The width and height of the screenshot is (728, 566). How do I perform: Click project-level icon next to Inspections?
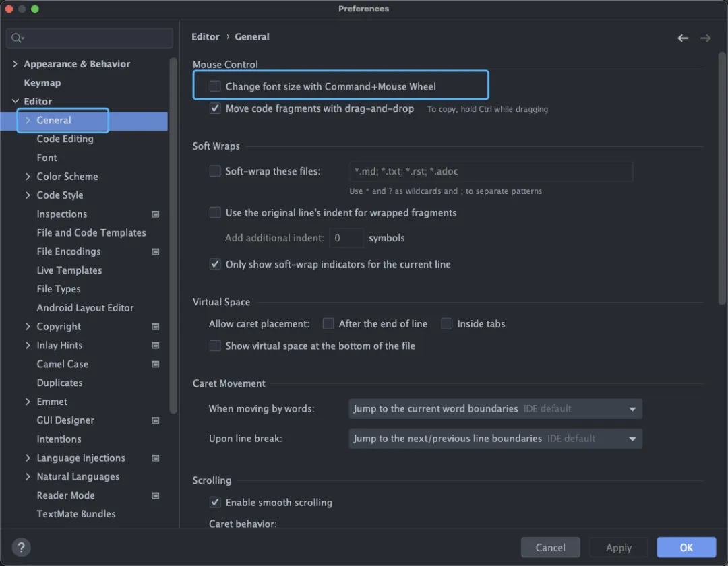(156, 214)
